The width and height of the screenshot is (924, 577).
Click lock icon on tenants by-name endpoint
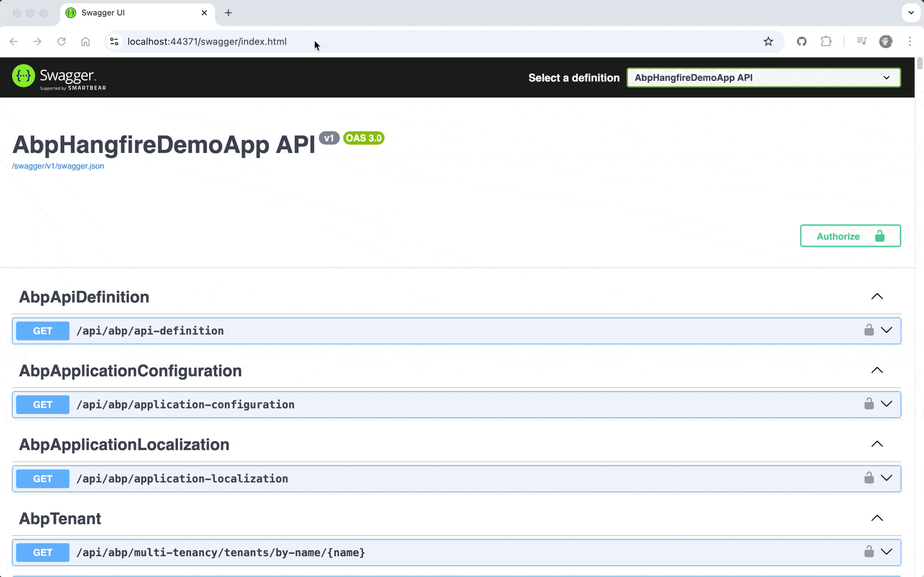click(x=869, y=552)
